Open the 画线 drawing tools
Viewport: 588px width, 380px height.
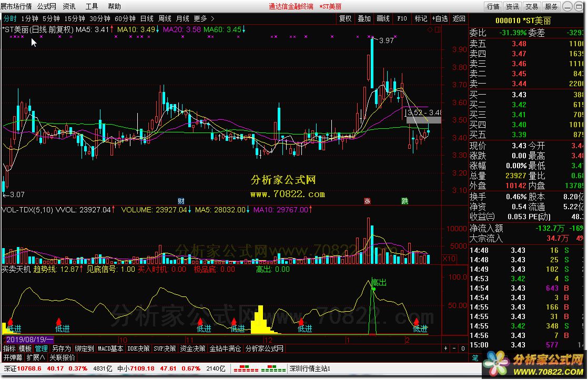[x=383, y=18]
